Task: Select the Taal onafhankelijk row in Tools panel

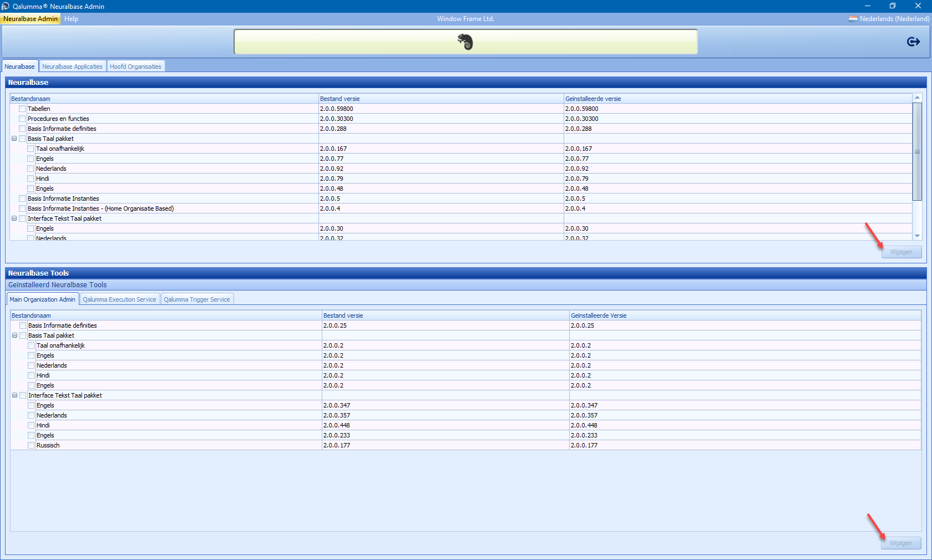Action: point(60,345)
